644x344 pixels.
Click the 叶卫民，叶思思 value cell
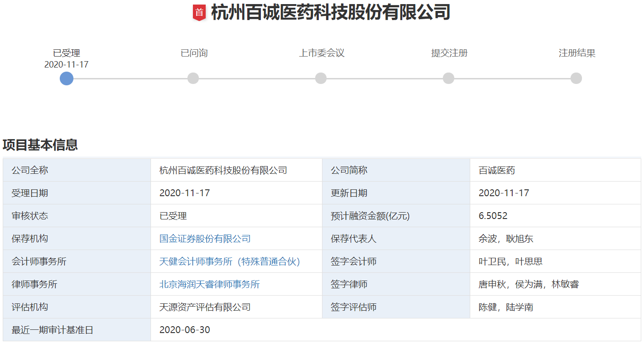point(556,261)
